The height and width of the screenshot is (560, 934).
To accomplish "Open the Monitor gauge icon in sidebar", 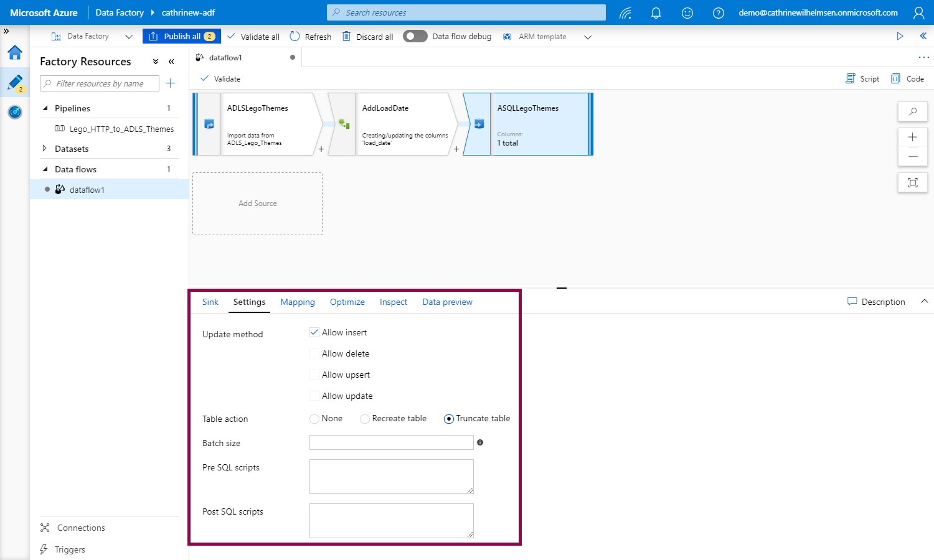I will (15, 112).
